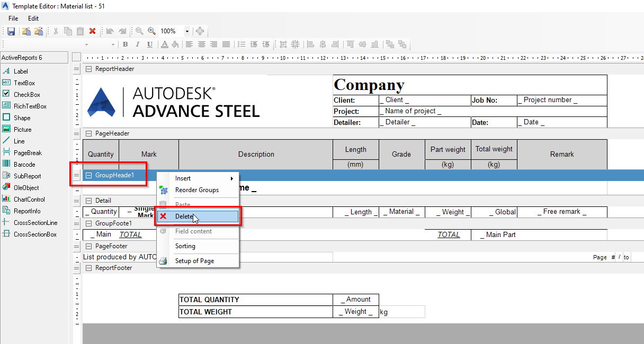The image size is (644, 344).
Task: Open the Edit menu
Action: (33, 18)
